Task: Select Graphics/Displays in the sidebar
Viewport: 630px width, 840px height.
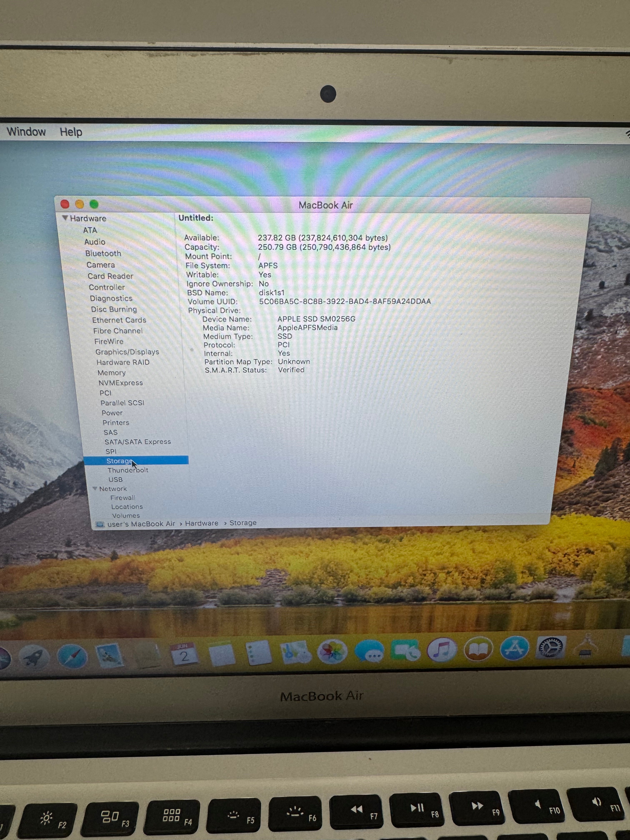Action: [x=127, y=352]
